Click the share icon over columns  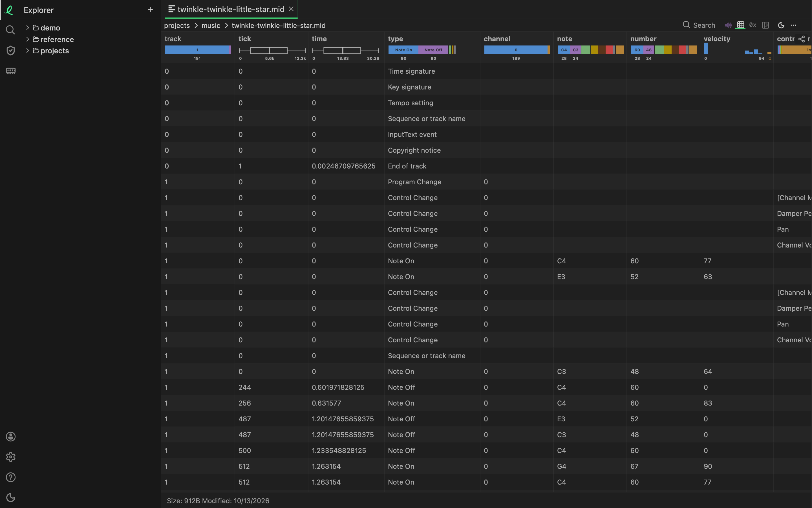[x=801, y=39]
